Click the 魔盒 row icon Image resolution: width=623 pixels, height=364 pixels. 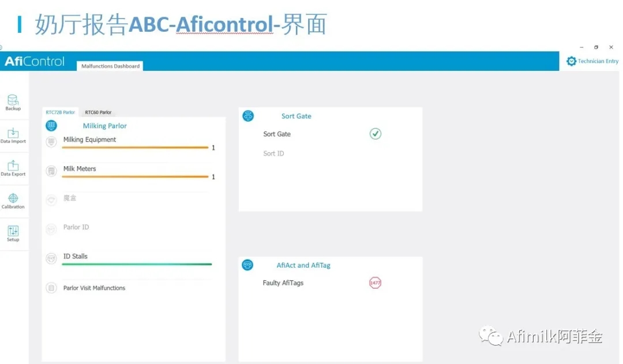(x=51, y=200)
